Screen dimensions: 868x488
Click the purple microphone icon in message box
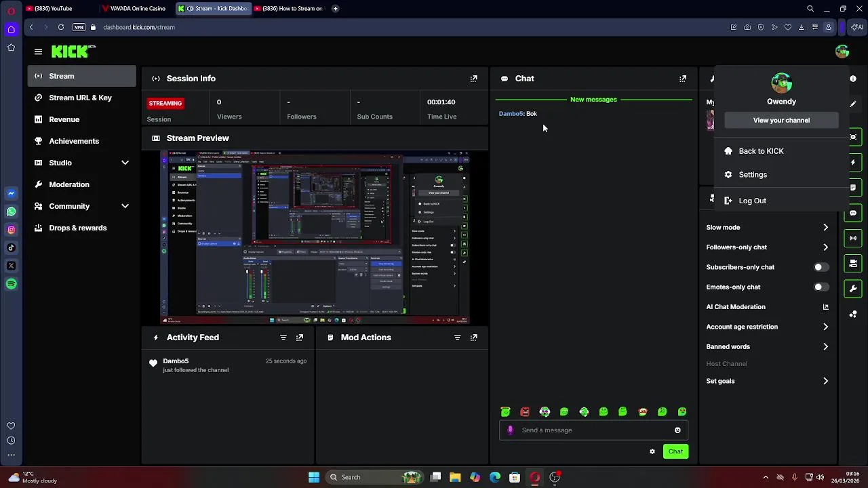(511, 430)
